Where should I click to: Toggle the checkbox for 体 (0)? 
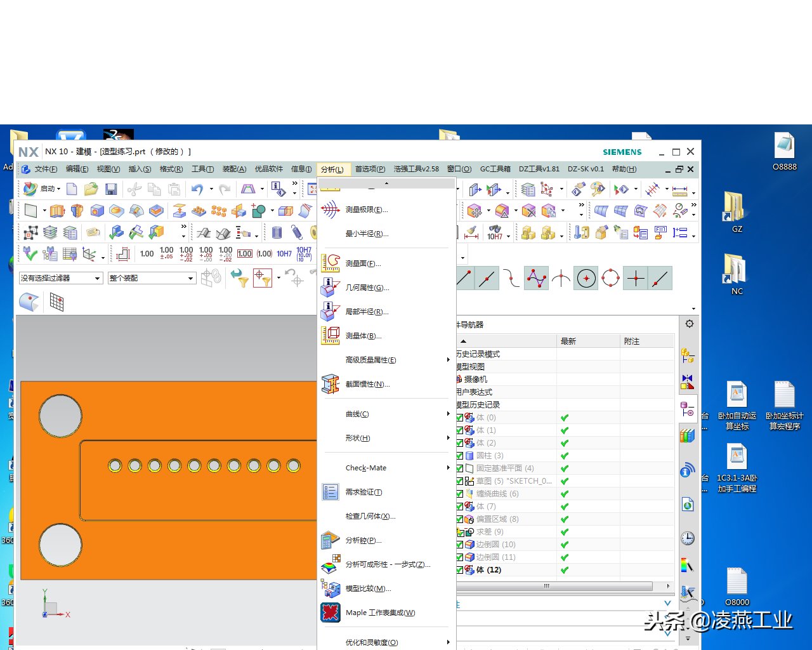coord(460,418)
